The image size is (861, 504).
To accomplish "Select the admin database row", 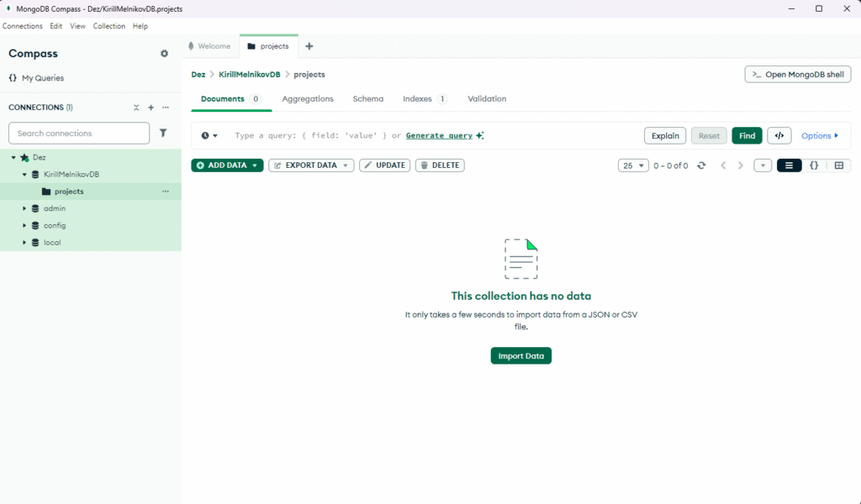I will tap(91, 208).
